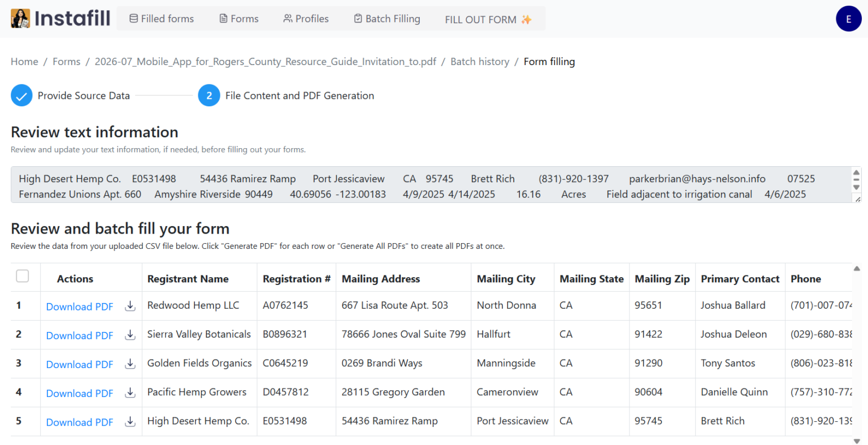Viewport: 868px width, 445px height.
Task: Click the Instafill logo icon
Action: point(20,18)
